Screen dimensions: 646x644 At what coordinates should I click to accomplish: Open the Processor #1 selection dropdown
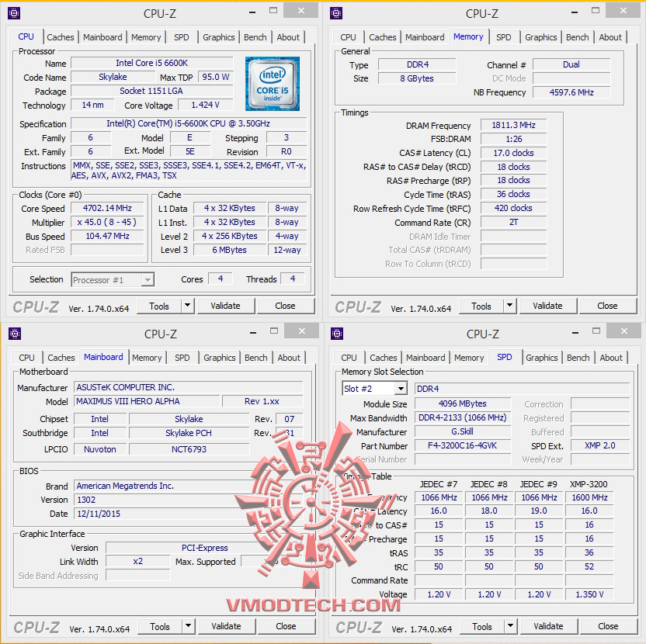pyautogui.click(x=148, y=280)
